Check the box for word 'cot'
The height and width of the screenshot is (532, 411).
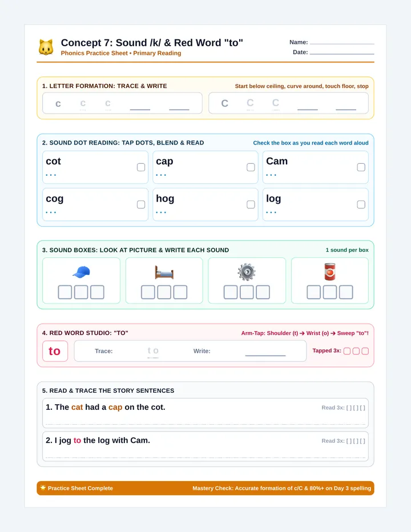tap(141, 167)
